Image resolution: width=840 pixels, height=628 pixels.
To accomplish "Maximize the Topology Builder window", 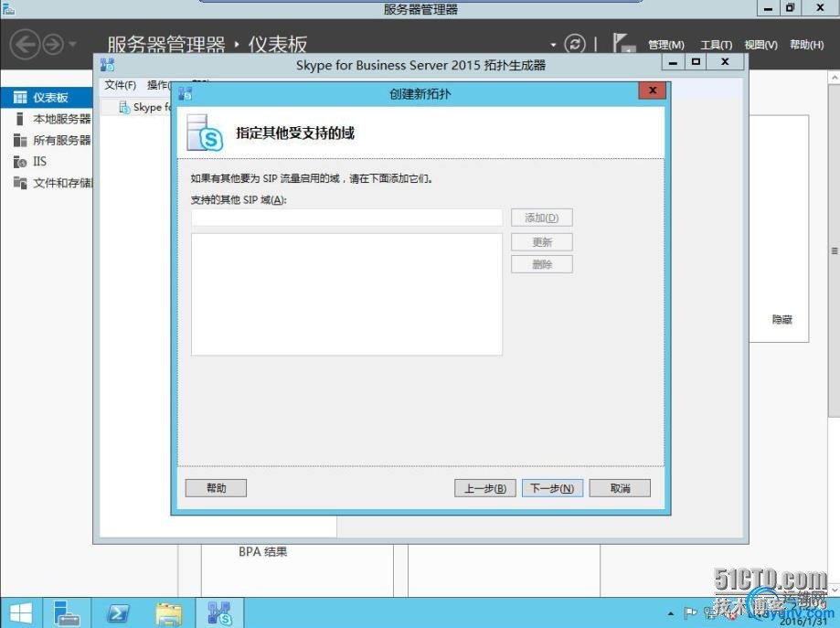I will (x=696, y=62).
